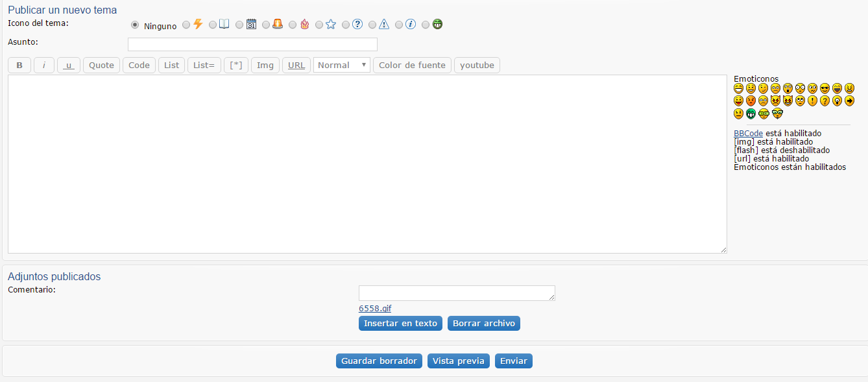Toggle bold formatting with B button

click(x=19, y=65)
